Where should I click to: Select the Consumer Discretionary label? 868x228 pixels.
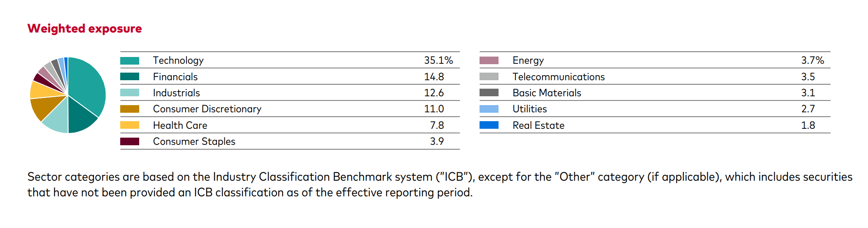[x=207, y=109]
